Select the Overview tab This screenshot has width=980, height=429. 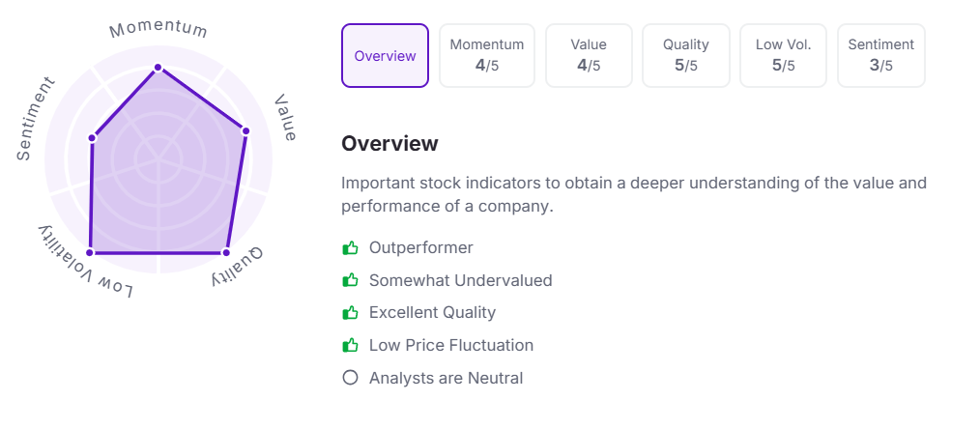pyautogui.click(x=385, y=56)
